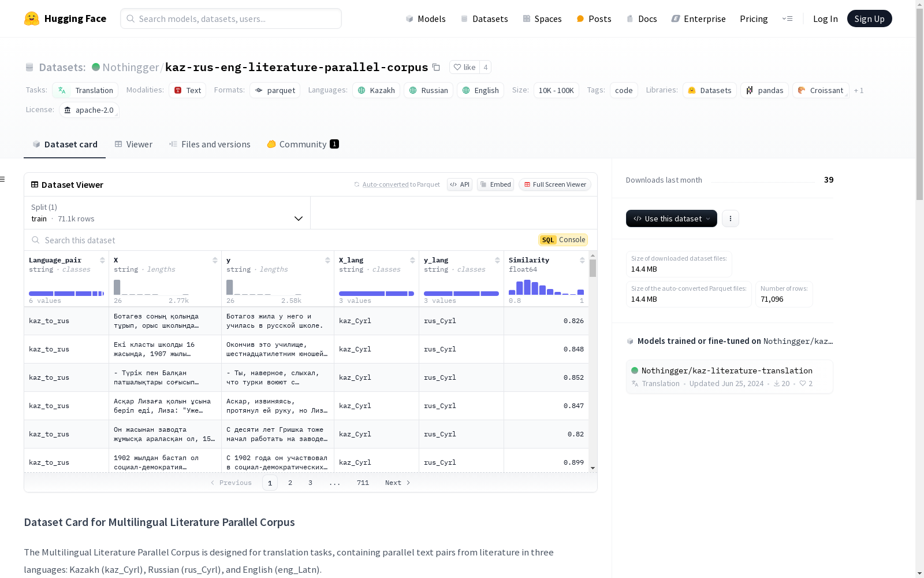Go to page 2 of the dataset
Screen dimensions: 924x578
[x=290, y=483]
